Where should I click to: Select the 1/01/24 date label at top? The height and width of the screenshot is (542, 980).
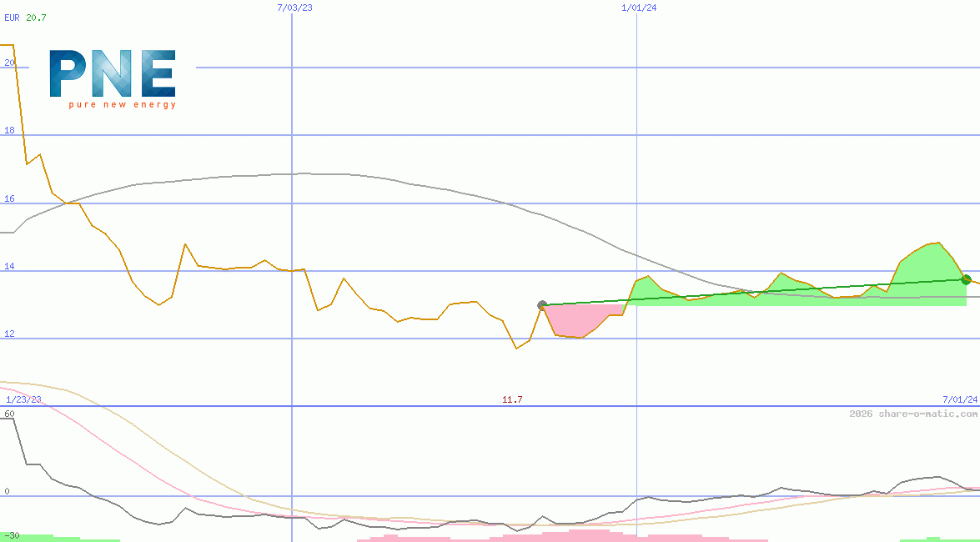tap(639, 8)
